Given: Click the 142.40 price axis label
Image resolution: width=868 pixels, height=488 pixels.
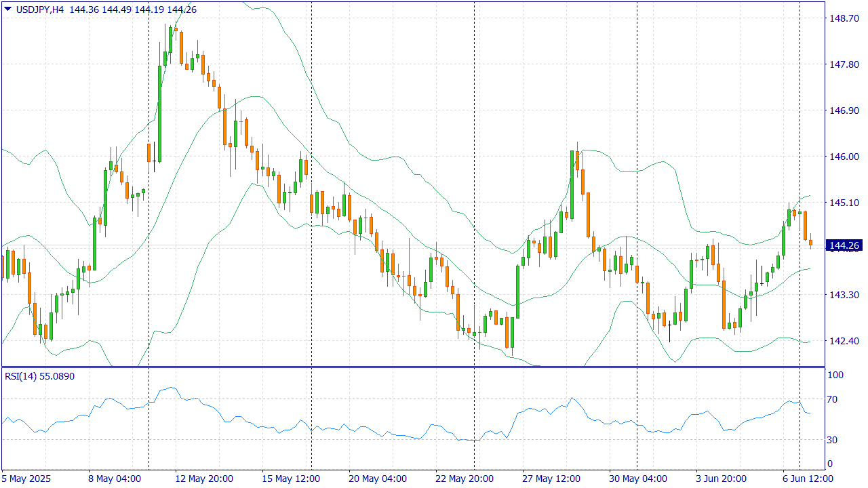Looking at the screenshot, I should 845,341.
